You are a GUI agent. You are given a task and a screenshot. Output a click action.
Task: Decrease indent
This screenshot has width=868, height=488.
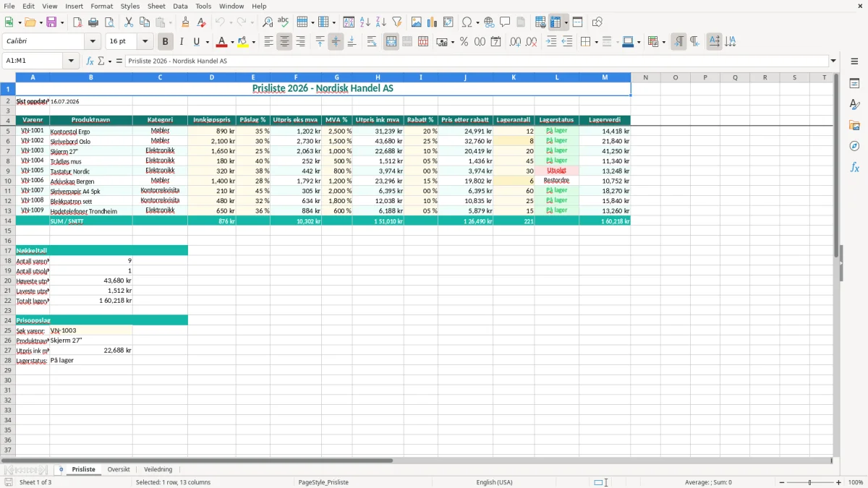[x=567, y=42]
